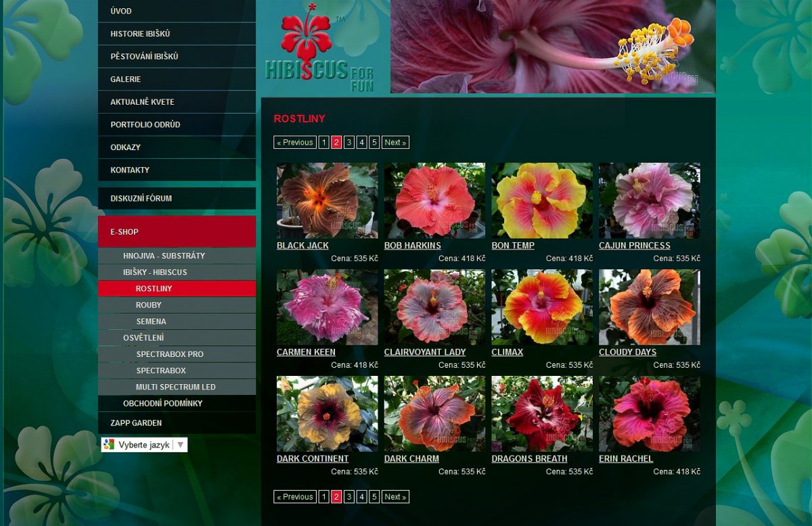This screenshot has height=526, width=812.
Task: Go to HISTORIE IBIŠKŮ page
Action: (x=177, y=34)
